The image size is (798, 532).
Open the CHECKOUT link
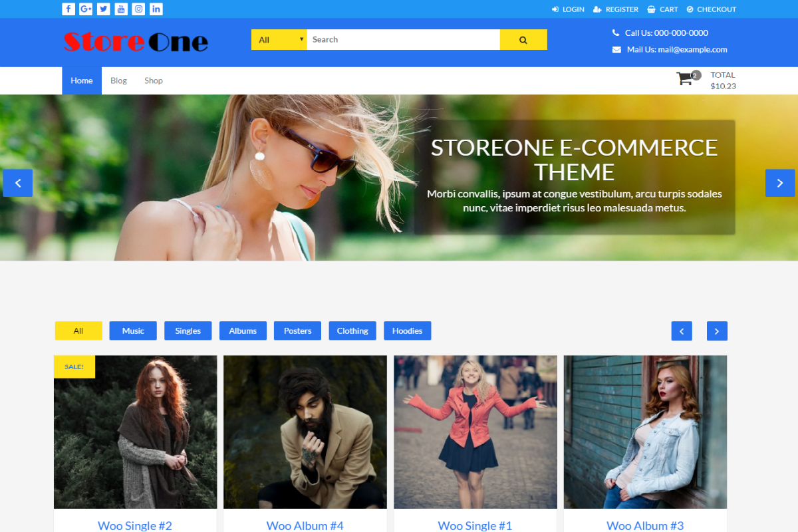711,9
